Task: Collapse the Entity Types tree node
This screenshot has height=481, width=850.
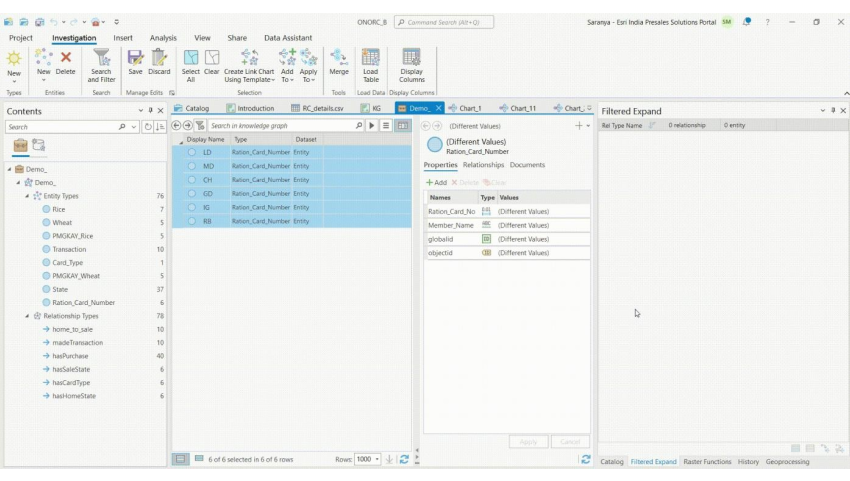Action: tap(28, 196)
